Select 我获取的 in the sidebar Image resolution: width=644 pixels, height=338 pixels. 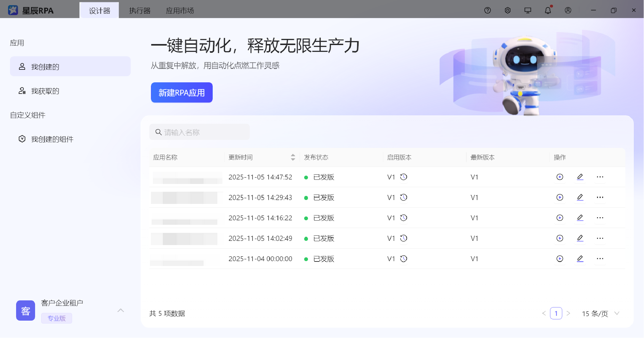tap(45, 91)
